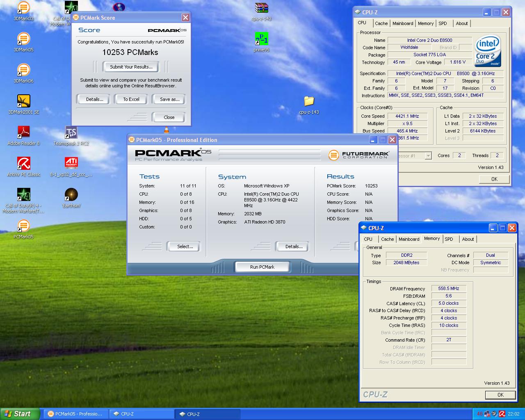525x420 pixels.
Task: Click the Multiplier x 9.5 field
Action: [407, 123]
